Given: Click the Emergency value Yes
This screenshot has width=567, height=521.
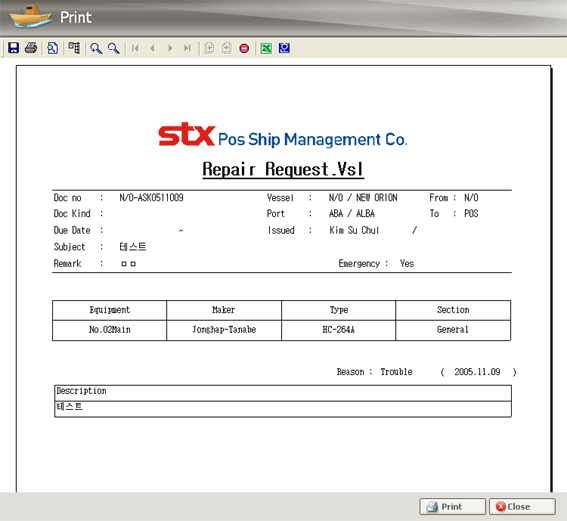Looking at the screenshot, I should [407, 263].
